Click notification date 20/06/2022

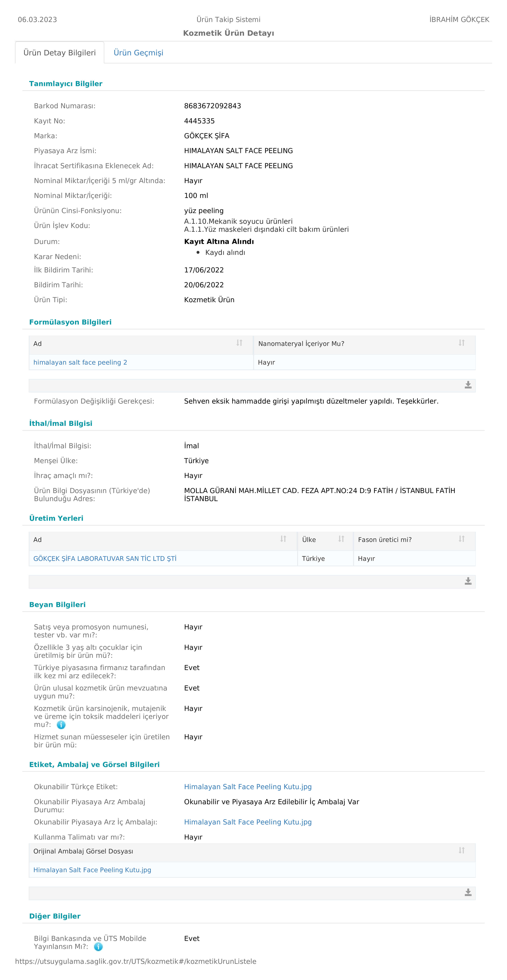pyautogui.click(x=204, y=285)
